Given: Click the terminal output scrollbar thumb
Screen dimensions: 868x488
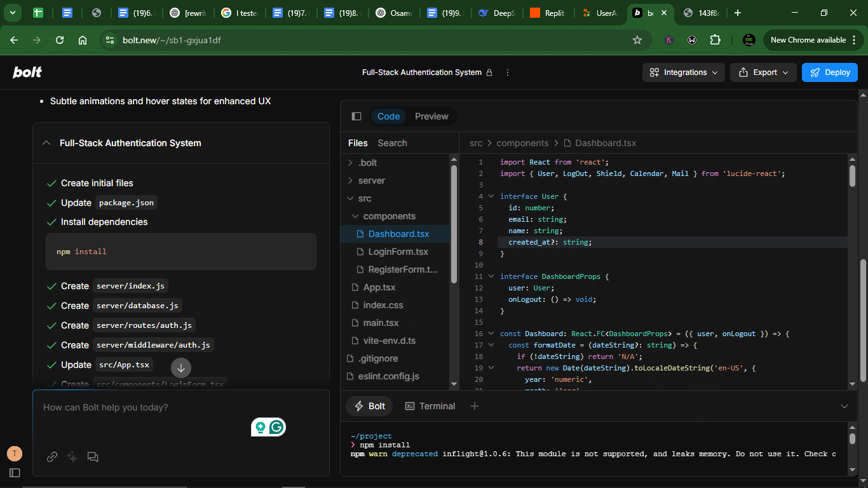Looking at the screenshot, I should point(852,438).
